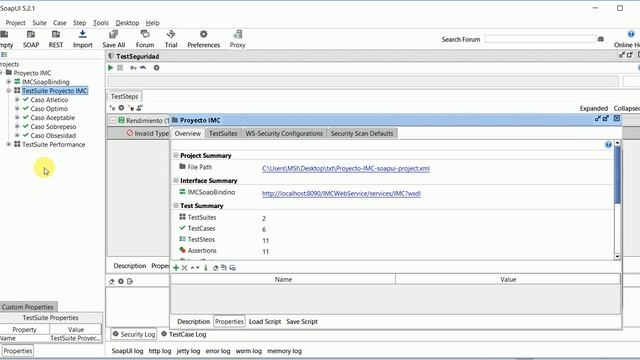This screenshot has width=640, height=360.
Task: Expand the Caso Atletico tree node
Action: click(17, 100)
